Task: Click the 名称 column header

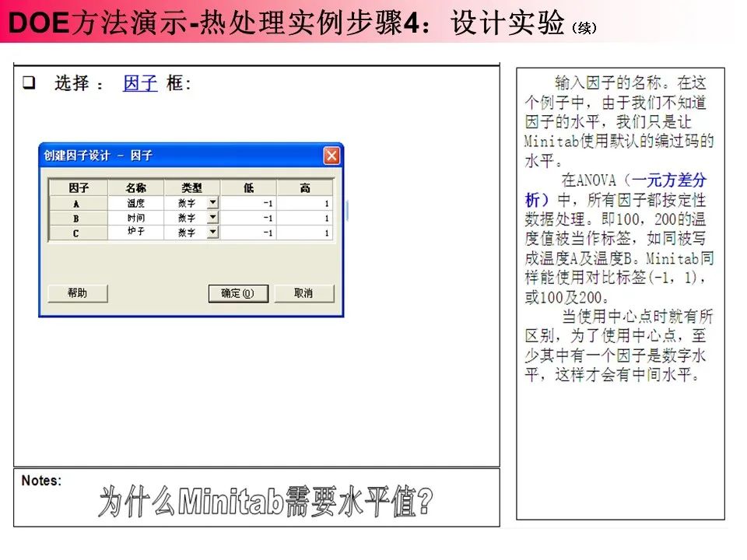Action: [x=135, y=187]
